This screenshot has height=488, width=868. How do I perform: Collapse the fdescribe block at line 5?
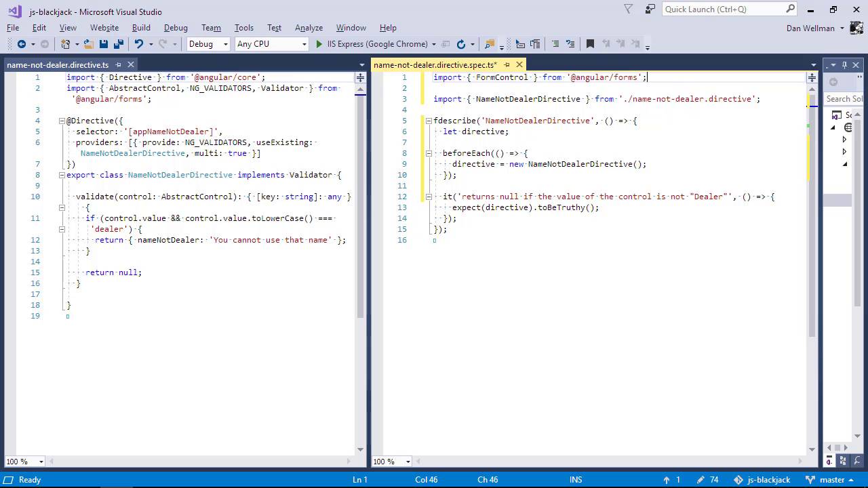pos(429,121)
